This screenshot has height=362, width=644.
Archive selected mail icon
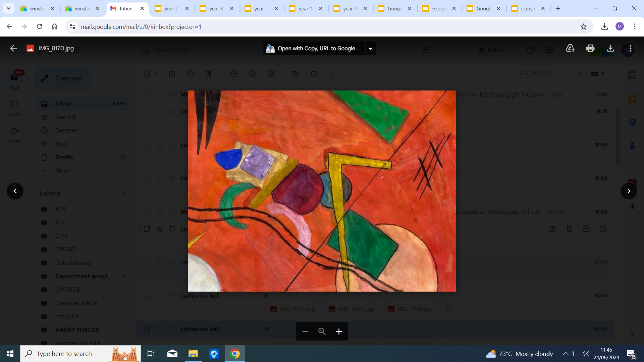(172, 73)
